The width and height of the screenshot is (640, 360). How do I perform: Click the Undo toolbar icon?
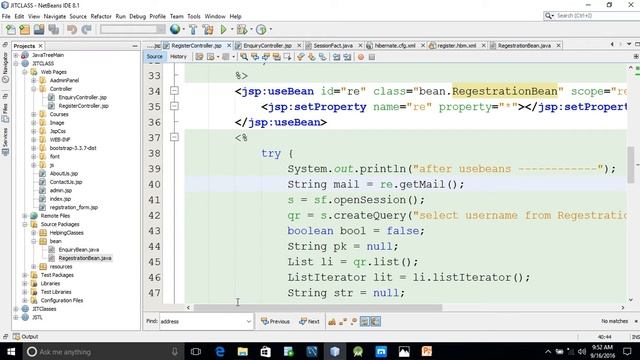point(72,29)
